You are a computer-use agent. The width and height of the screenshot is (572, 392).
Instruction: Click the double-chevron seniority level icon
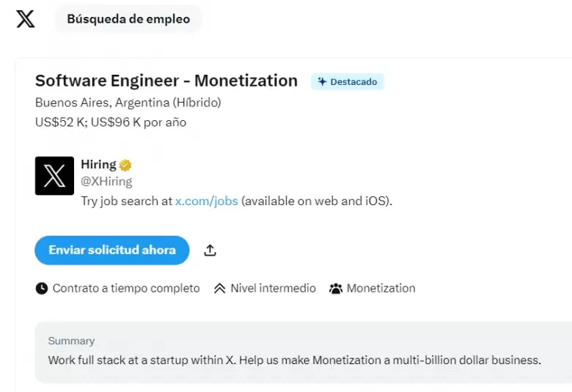click(x=219, y=289)
